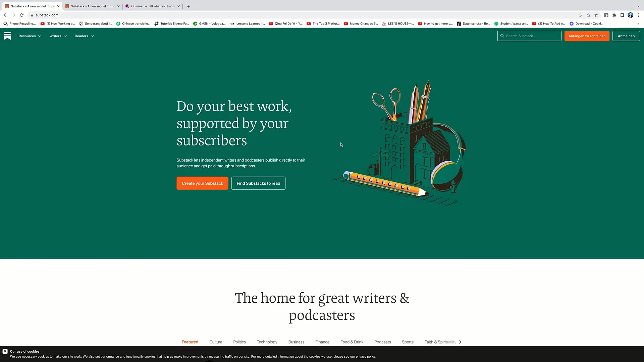Image resolution: width=644 pixels, height=362 pixels.
Task: Click Create your Substack button
Action: click(x=202, y=183)
